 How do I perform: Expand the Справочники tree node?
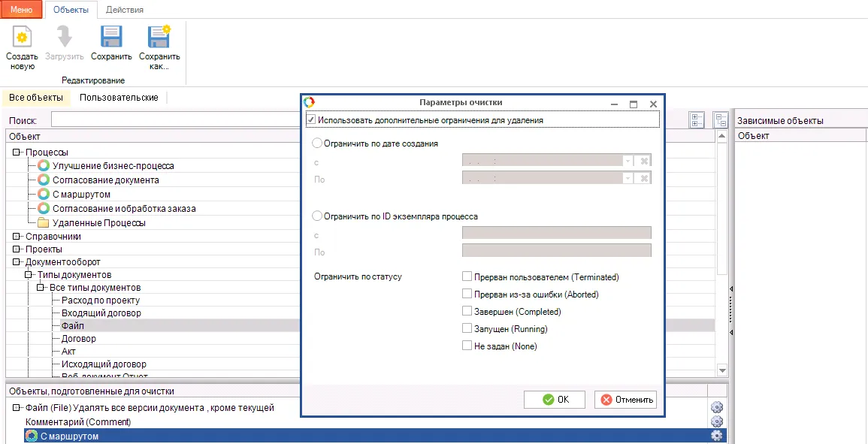click(x=16, y=237)
